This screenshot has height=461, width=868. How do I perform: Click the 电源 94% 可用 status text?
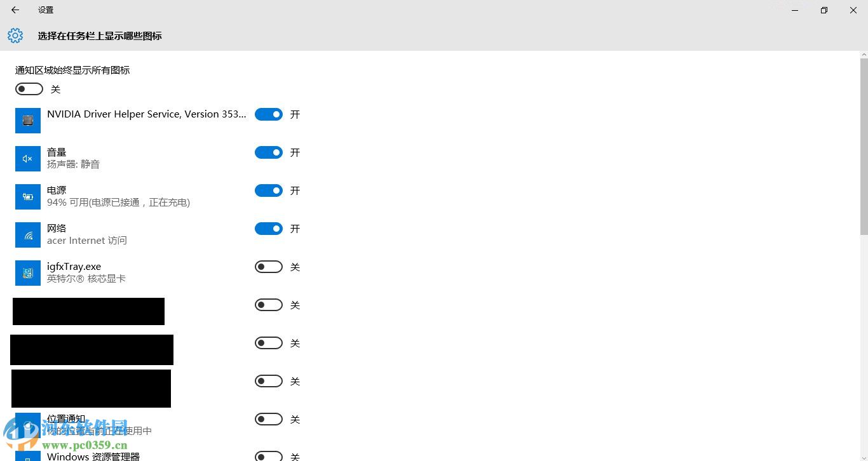118,203
